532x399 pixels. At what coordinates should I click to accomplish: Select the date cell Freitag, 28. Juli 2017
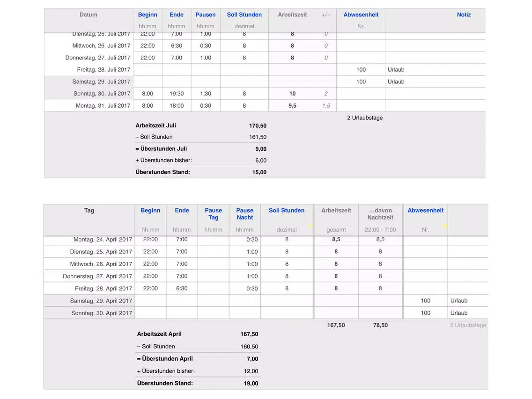click(x=103, y=70)
